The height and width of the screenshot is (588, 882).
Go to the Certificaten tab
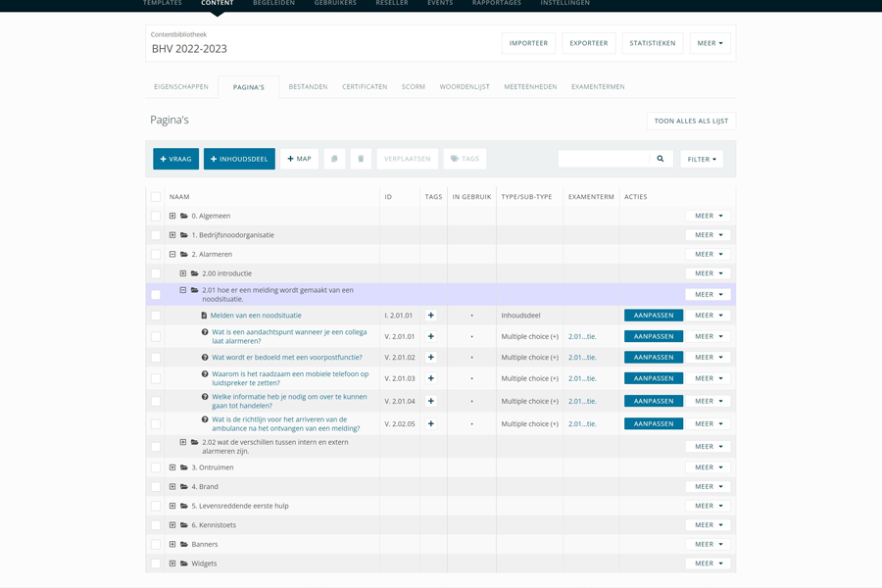pos(365,86)
